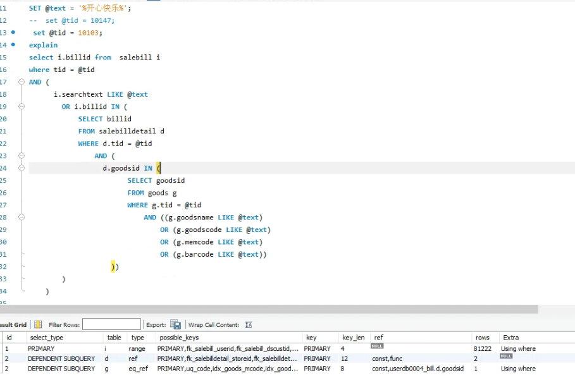Click the line 'WHERE g.tid = @tid'

point(164,205)
